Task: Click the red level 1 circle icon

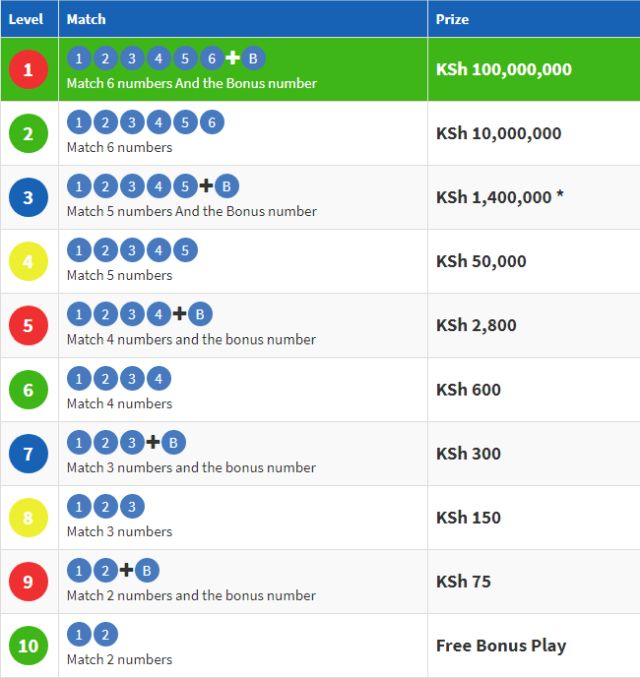Action: [x=28, y=70]
